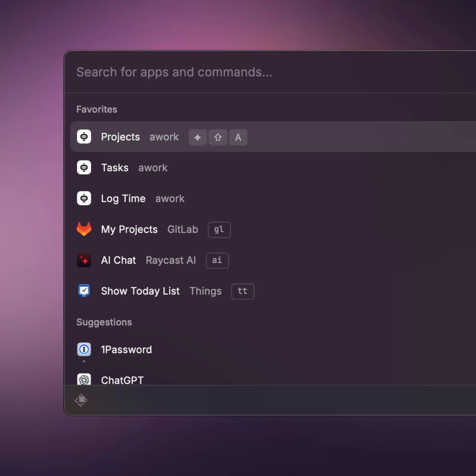The width and height of the screenshot is (476, 476).
Task: Click the 1Password app icon
Action: pyautogui.click(x=84, y=349)
